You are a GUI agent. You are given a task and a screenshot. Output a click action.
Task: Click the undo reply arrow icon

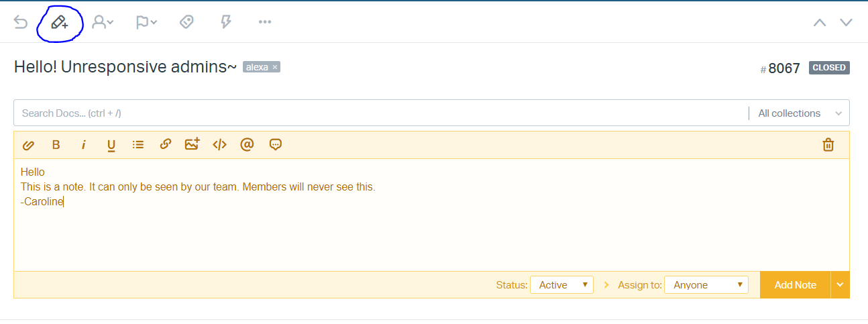tap(21, 23)
